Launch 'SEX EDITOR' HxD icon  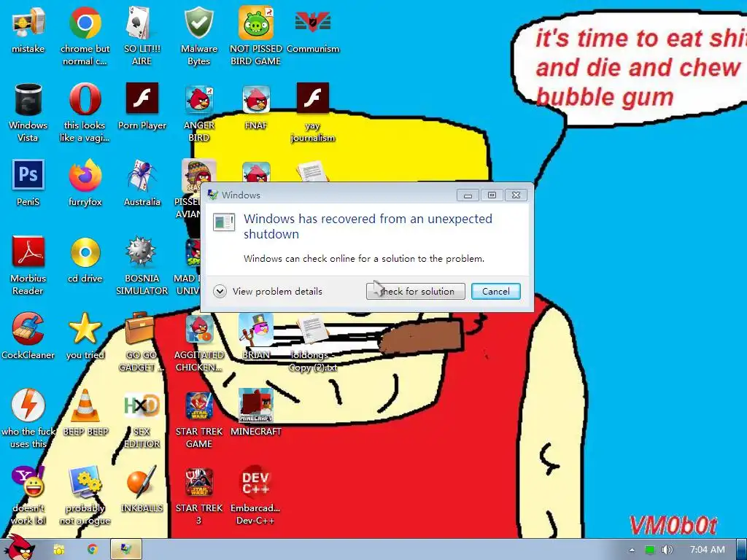point(142,405)
